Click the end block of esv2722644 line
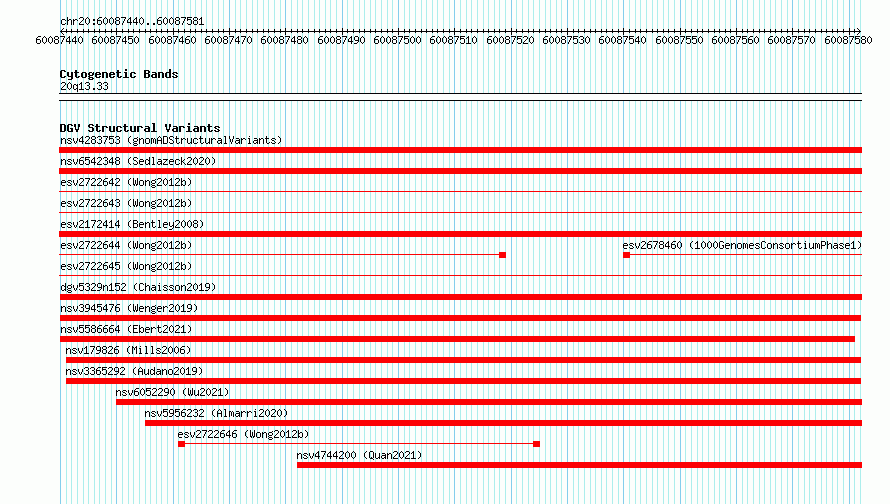The height and width of the screenshot is (504, 890). pyautogui.click(x=502, y=255)
